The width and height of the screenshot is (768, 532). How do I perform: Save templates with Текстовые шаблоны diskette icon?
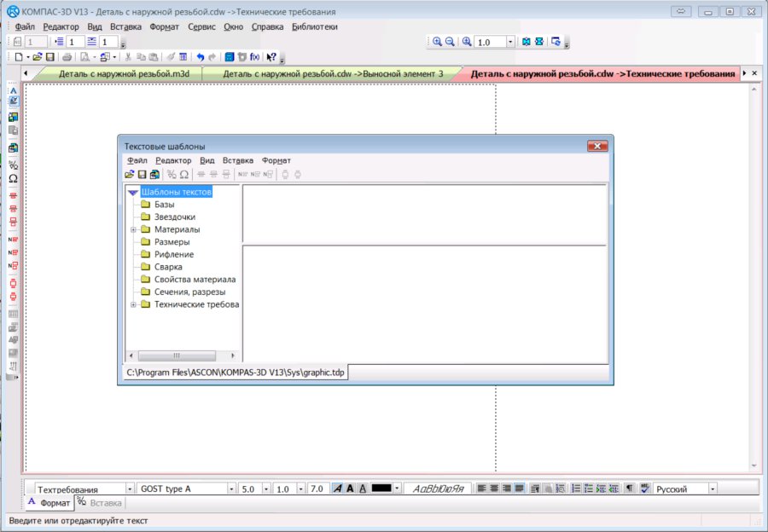[x=142, y=174]
